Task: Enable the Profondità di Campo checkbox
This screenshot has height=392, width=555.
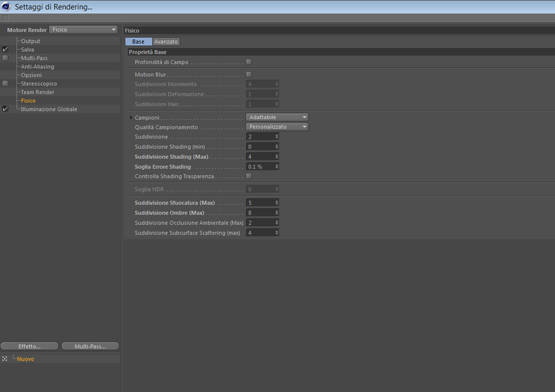Action: 249,62
